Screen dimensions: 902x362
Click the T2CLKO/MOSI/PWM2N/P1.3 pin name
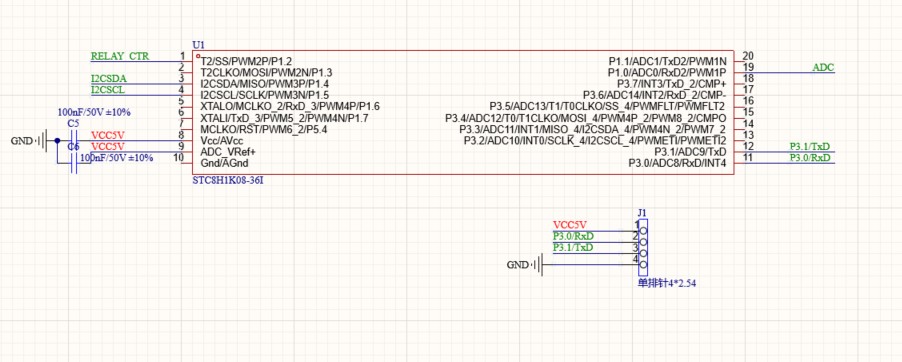266,73
